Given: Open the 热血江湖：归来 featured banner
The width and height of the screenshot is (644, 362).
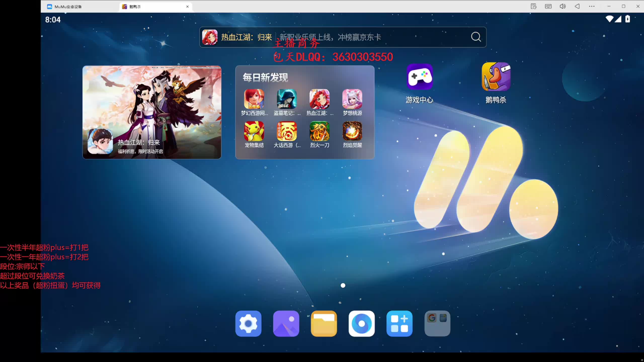Looking at the screenshot, I should 152,112.
